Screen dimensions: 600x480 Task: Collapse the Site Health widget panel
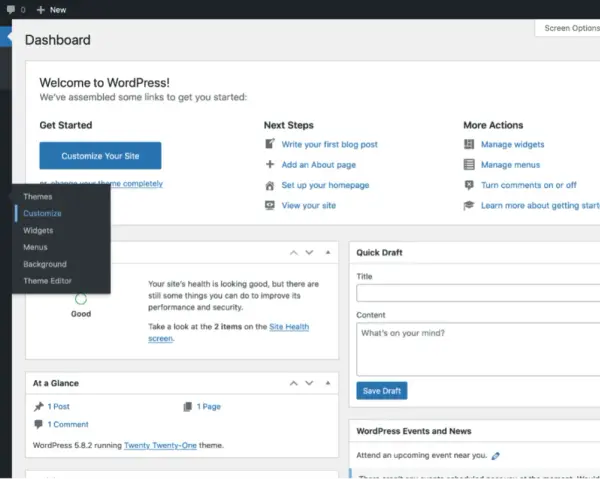click(x=328, y=253)
